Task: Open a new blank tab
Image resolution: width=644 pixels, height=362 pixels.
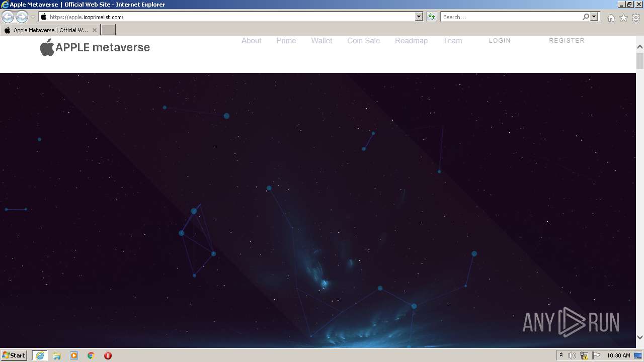Action: [108, 30]
